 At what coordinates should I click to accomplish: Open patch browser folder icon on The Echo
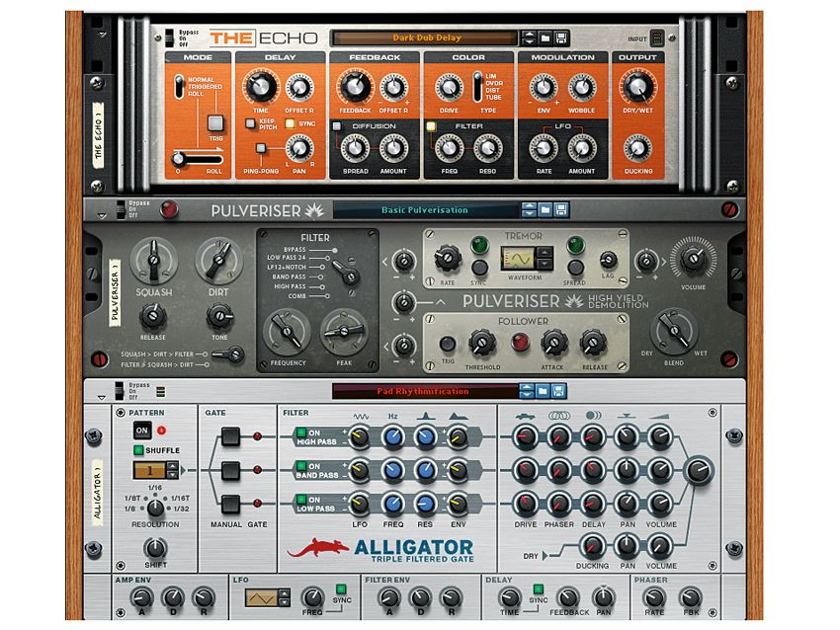(546, 38)
